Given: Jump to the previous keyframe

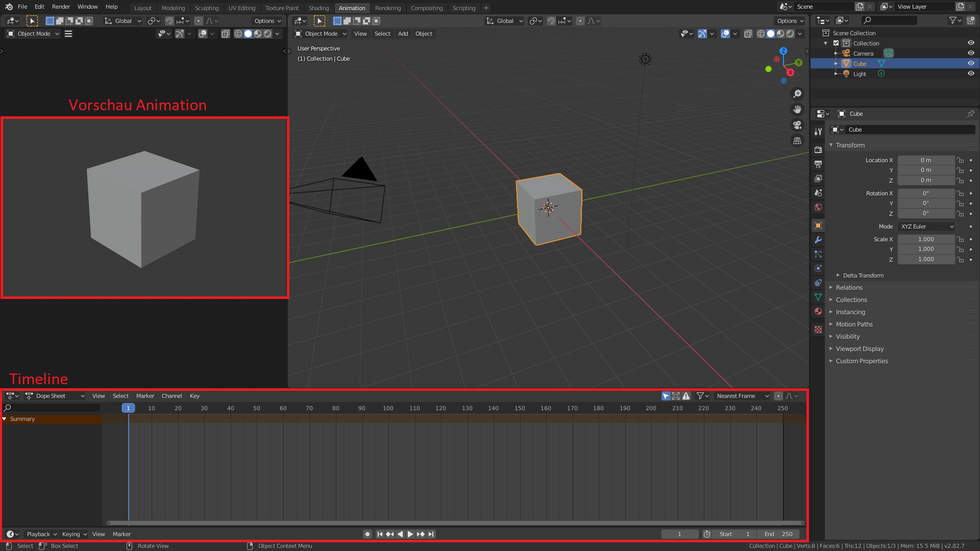Looking at the screenshot, I should point(390,534).
